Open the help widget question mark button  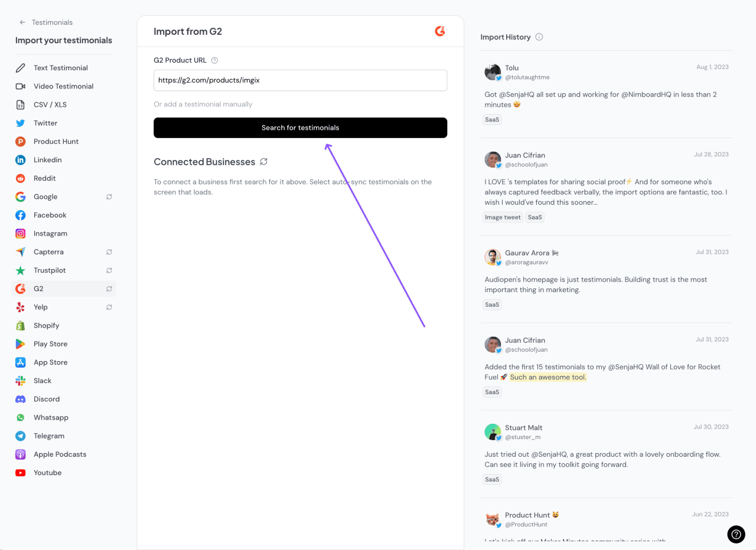[x=736, y=534]
